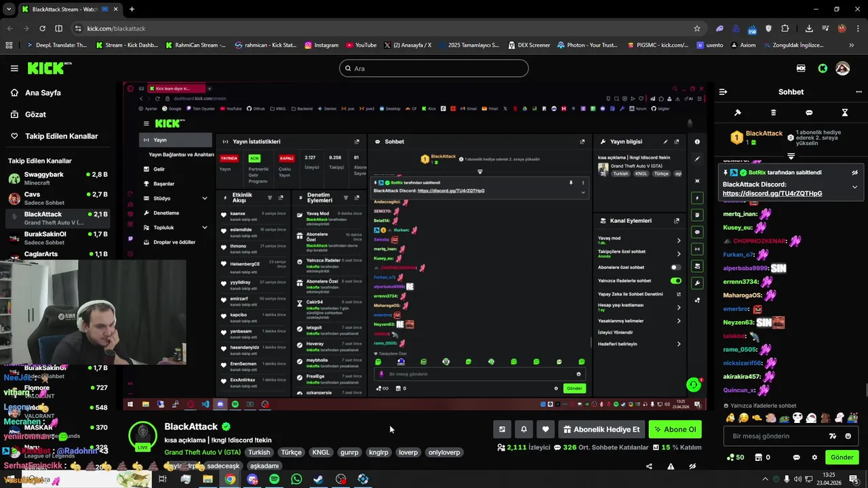Open 'Yasaklanmış kelimeler' arrow in dashboard
Screen dimensions: 868x488
tap(679, 321)
